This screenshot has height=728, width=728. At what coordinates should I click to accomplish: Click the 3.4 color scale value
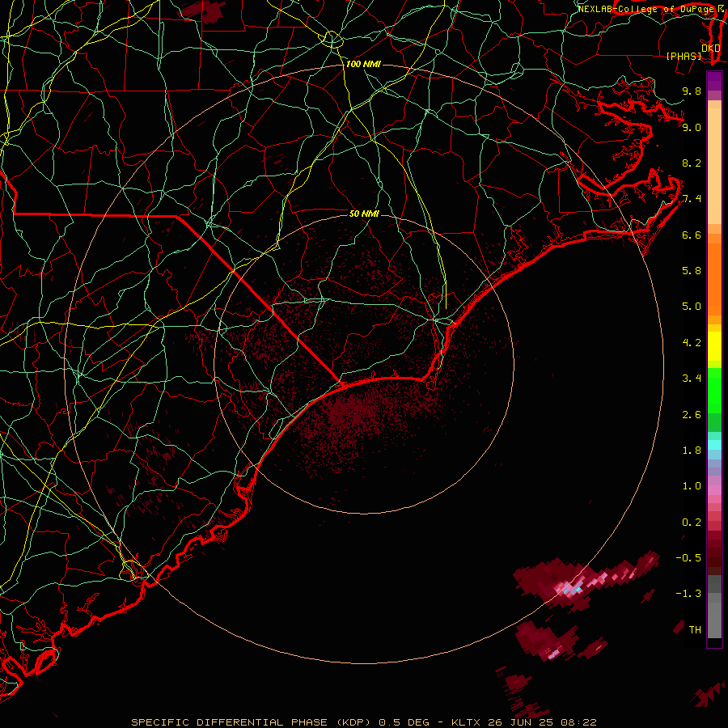coord(692,379)
